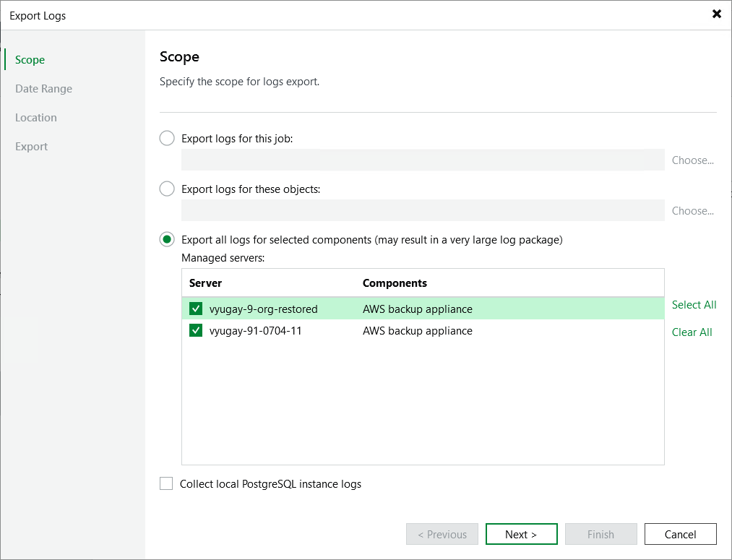The height and width of the screenshot is (560, 732).
Task: Enable Collect local PostgreSQL instance logs
Action: [x=167, y=484]
